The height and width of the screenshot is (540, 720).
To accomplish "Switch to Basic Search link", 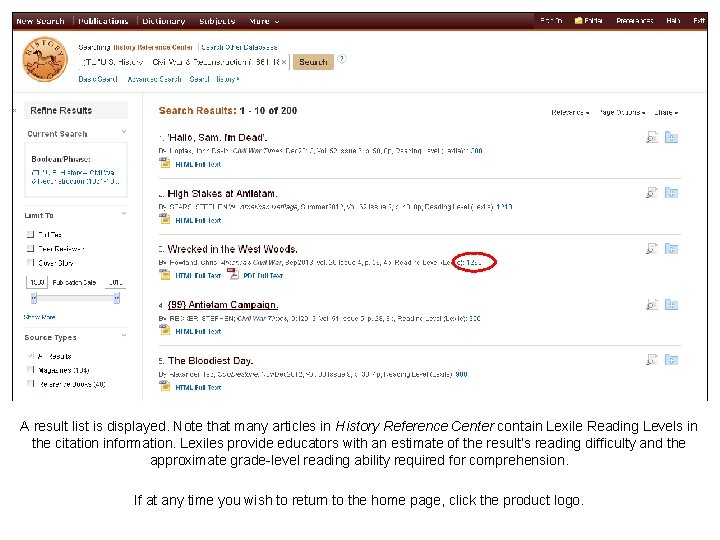I will point(98,79).
